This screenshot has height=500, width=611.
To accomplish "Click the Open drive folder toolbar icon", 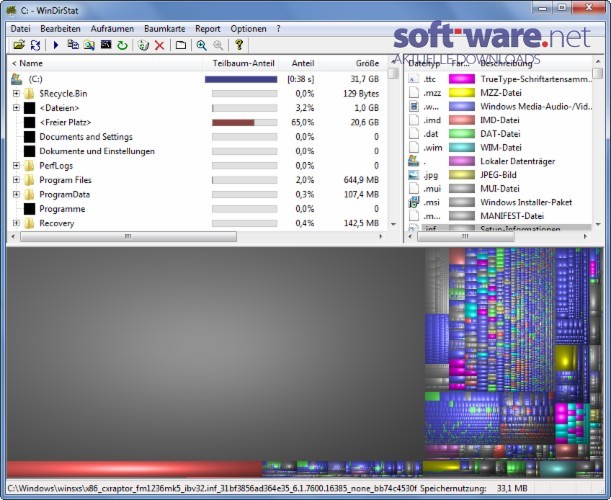I will (18, 45).
